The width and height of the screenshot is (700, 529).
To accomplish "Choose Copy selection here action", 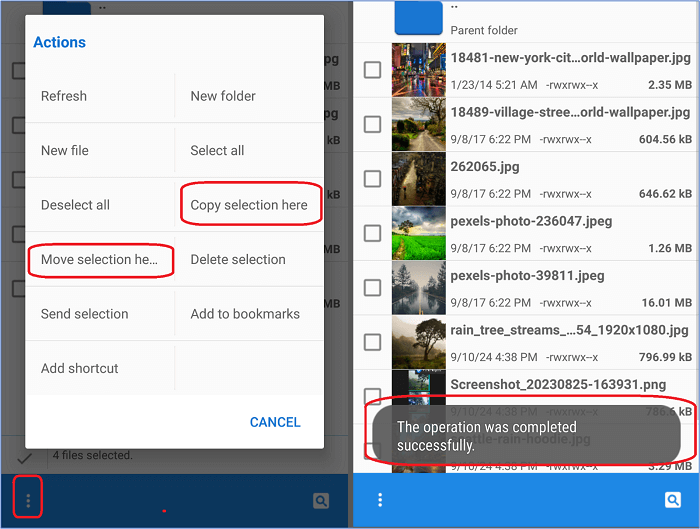I will tap(249, 205).
